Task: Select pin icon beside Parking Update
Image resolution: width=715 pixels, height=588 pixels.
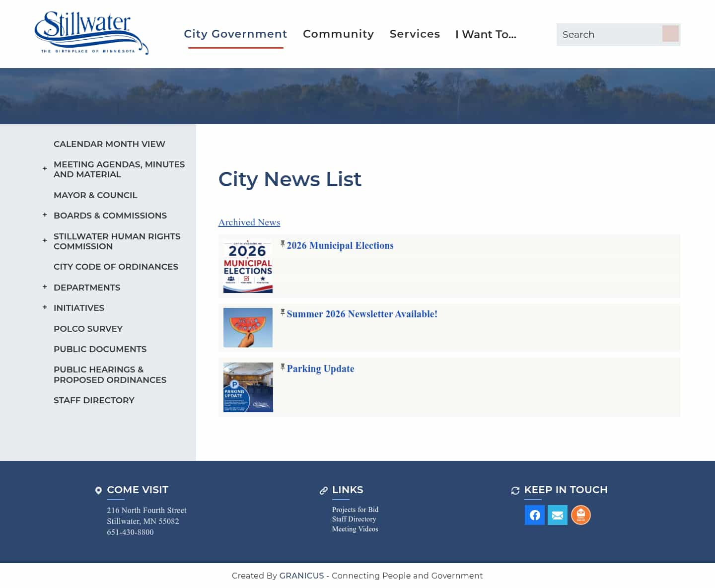Action: point(283,367)
